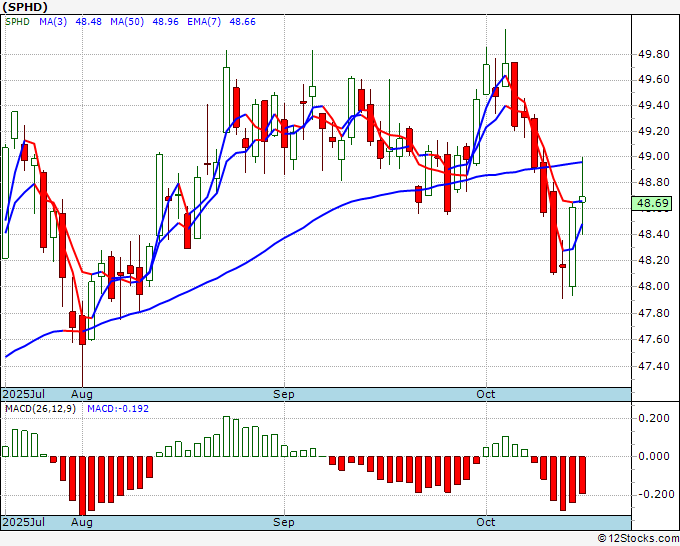Click the MACD:-0.192 value readout
The height and width of the screenshot is (546, 680).
click(x=118, y=409)
